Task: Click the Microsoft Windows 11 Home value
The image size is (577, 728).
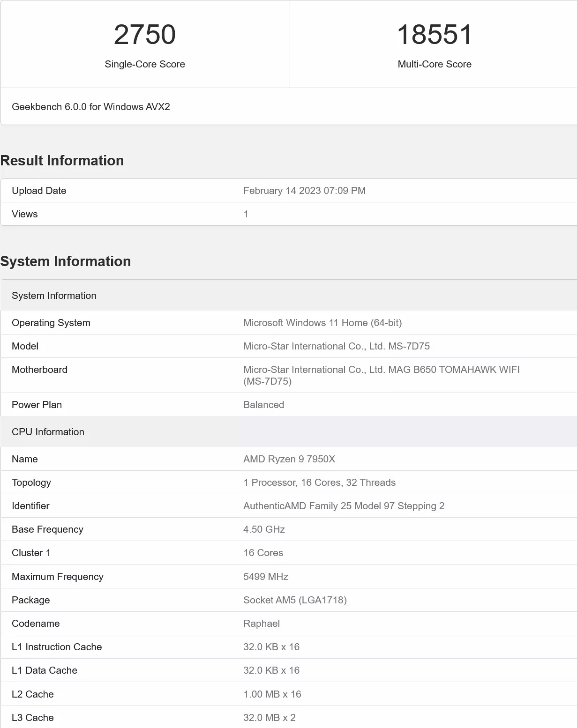Action: 322,323
